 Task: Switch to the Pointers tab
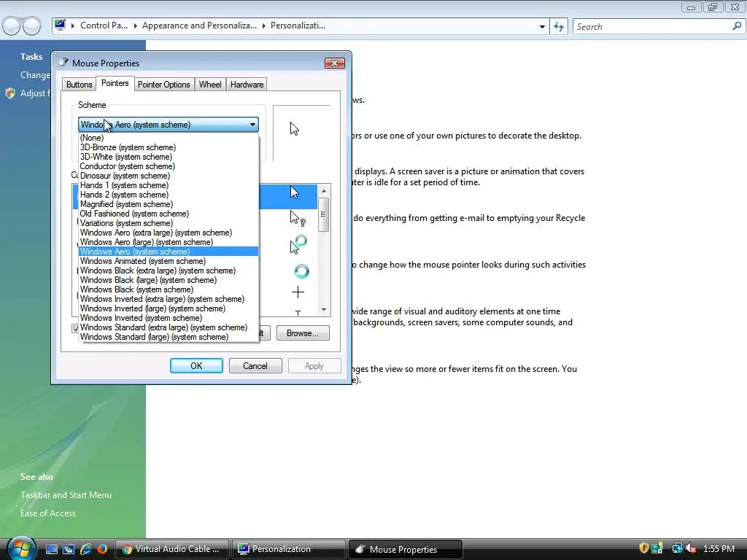click(115, 83)
